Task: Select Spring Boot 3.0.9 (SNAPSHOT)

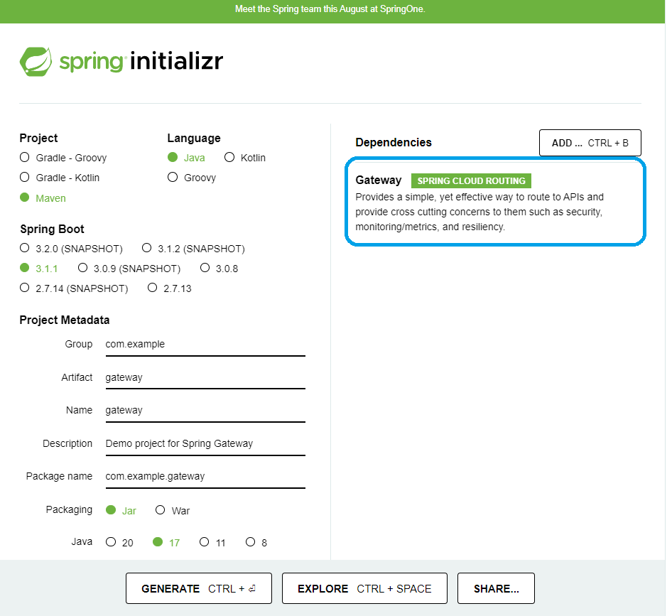Action: [x=129, y=269]
